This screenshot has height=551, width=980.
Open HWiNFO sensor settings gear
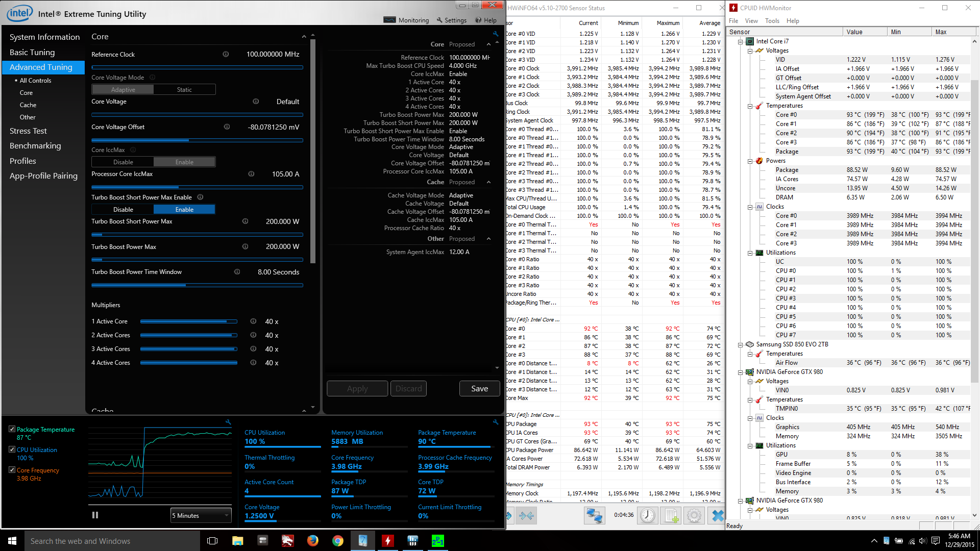point(694,516)
